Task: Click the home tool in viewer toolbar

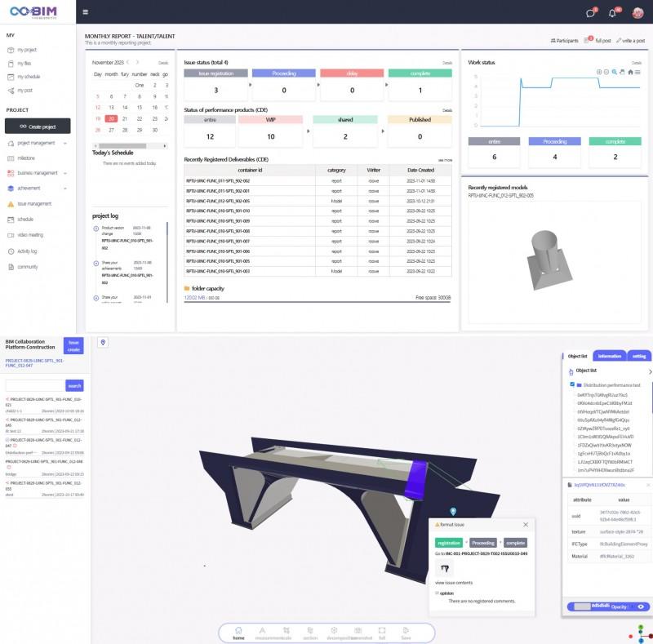Action: (238, 633)
